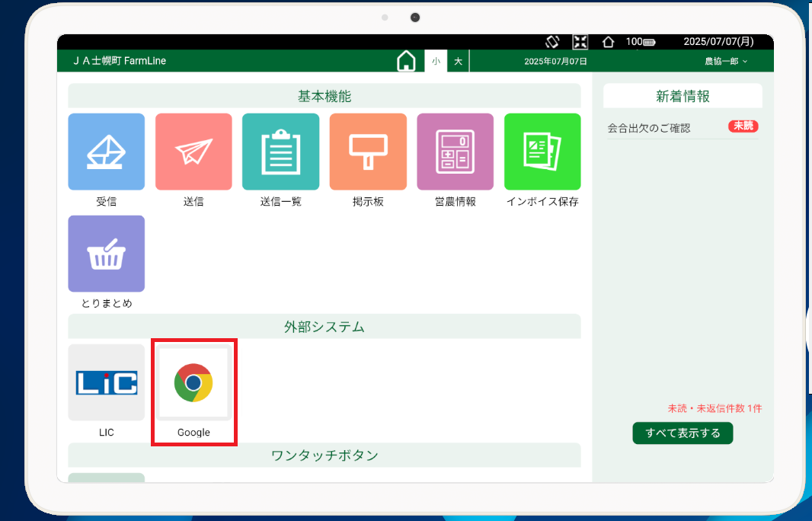
Task: Click the 2025/07/07(月) status bar date
Action: [718, 41]
